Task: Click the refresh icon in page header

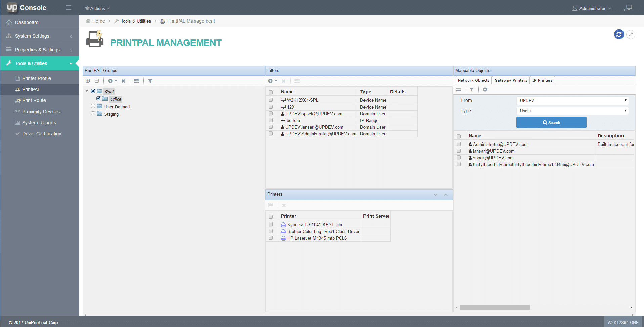Action: [x=619, y=34]
